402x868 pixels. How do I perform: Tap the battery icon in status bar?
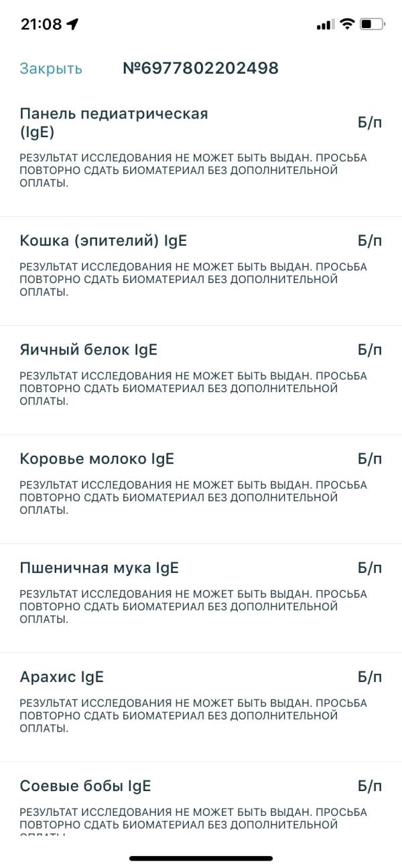(x=373, y=25)
